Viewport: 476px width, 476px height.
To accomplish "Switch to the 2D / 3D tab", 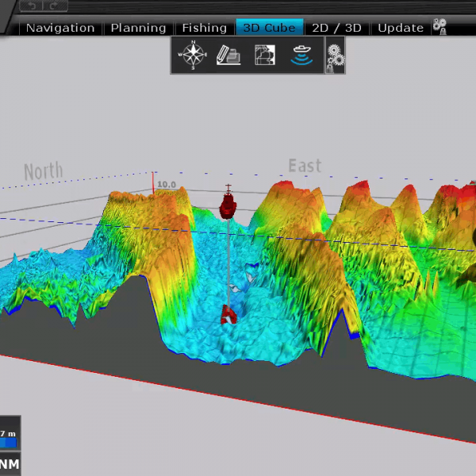I will 336,28.
